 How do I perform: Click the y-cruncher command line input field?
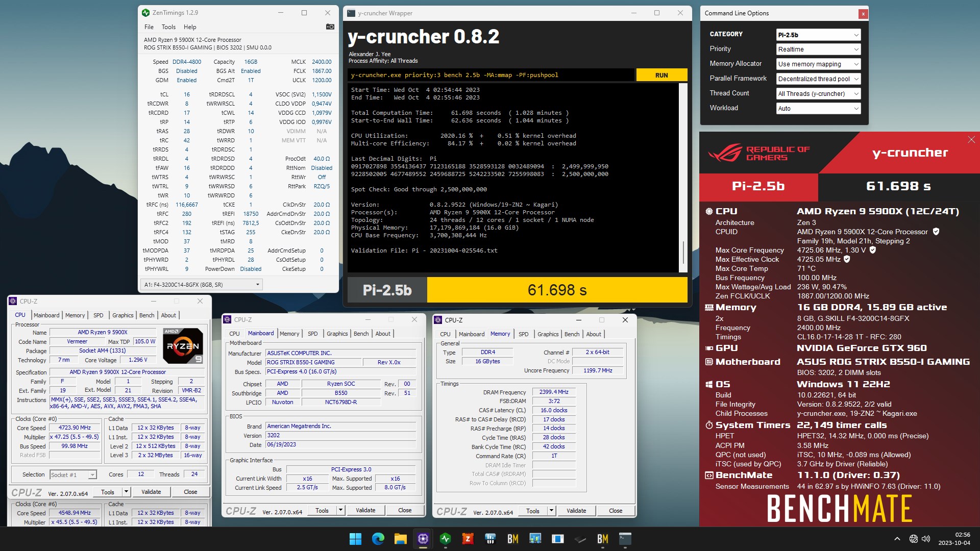492,75
